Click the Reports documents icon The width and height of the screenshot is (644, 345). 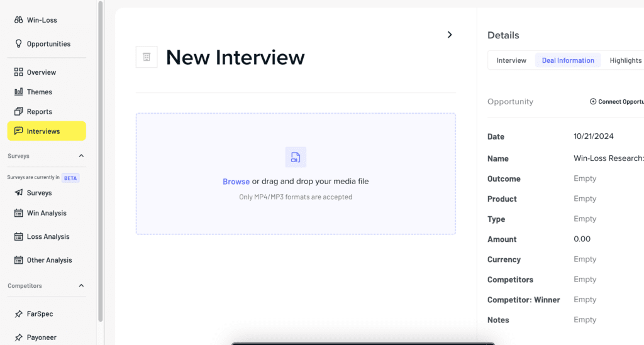coord(19,112)
